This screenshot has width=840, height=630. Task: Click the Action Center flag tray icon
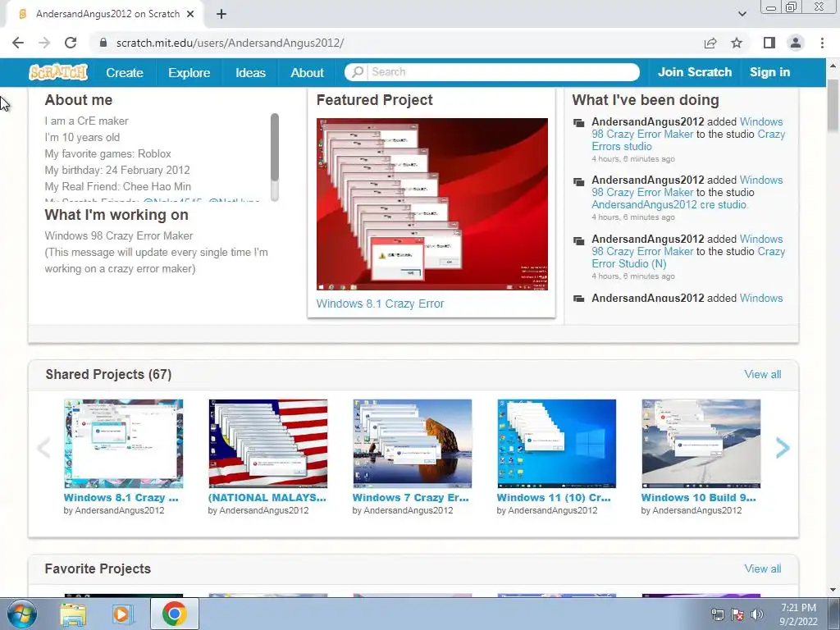tap(737, 614)
